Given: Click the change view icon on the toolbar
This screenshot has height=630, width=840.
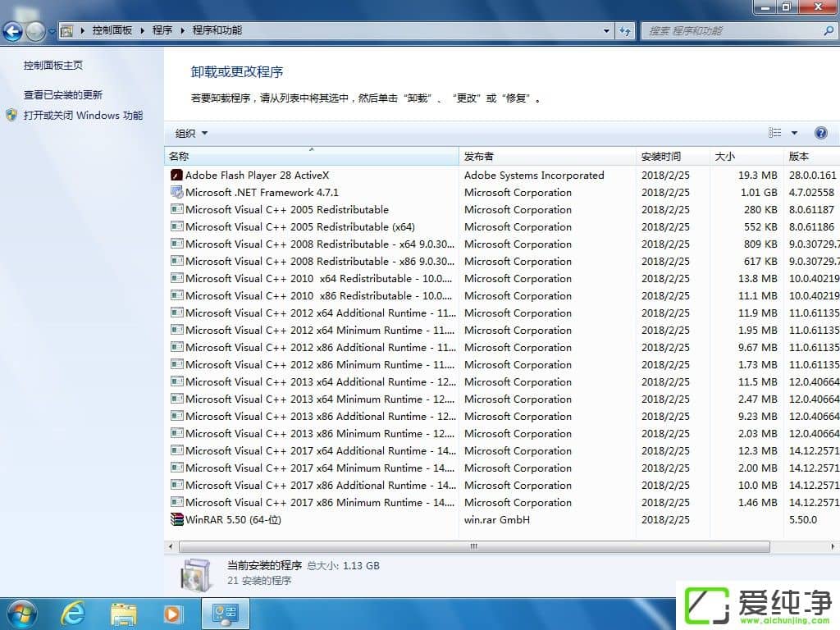Looking at the screenshot, I should [776, 132].
